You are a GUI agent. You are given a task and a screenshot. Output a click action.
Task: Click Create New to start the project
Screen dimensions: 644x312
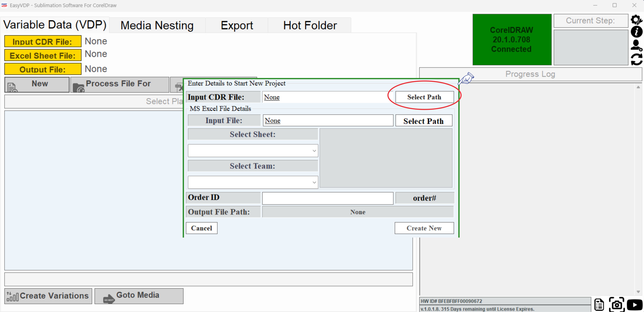coord(424,228)
